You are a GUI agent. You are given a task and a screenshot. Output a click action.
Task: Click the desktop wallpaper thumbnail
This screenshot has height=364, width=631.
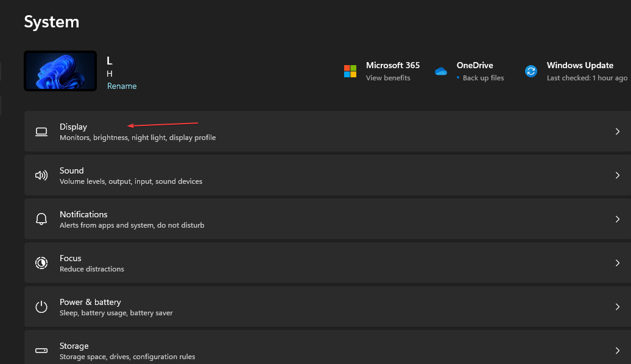point(60,71)
